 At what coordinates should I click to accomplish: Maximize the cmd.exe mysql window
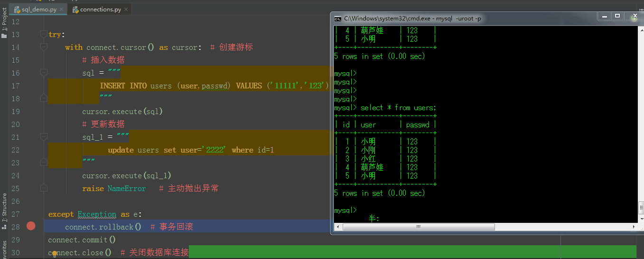617,16
